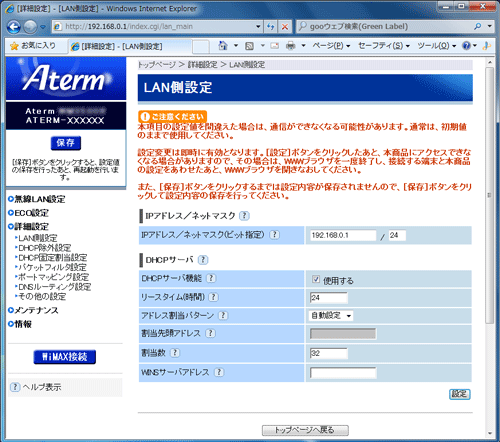Open DHCP固定割当設定 sidebar link
The height and width of the screenshot is (442, 500).
pyautogui.click(x=53, y=258)
